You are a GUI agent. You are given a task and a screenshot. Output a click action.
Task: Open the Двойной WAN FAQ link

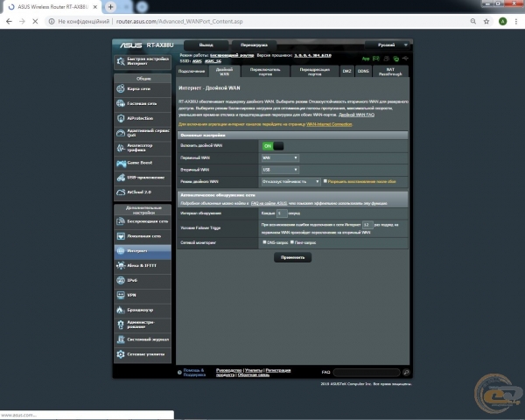[356, 115]
